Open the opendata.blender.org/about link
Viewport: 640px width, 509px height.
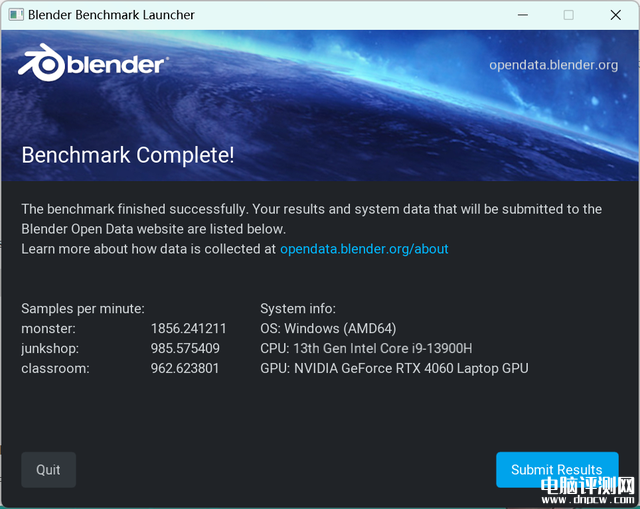click(x=364, y=249)
